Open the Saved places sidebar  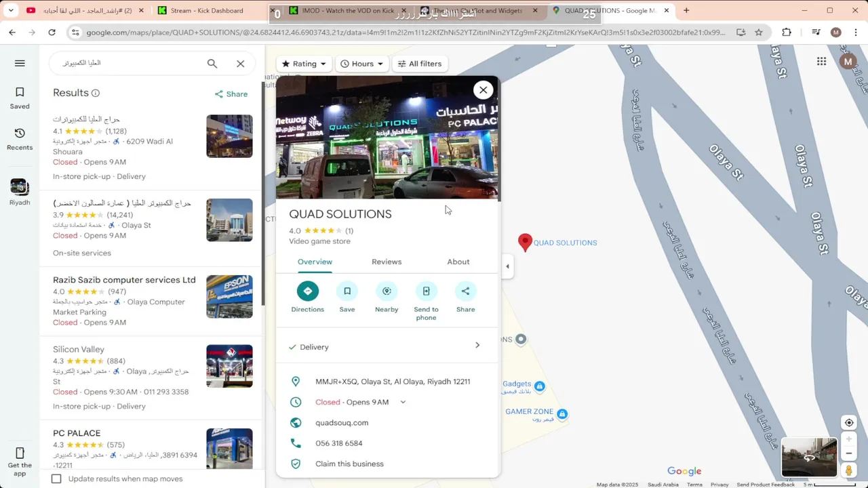point(20,98)
